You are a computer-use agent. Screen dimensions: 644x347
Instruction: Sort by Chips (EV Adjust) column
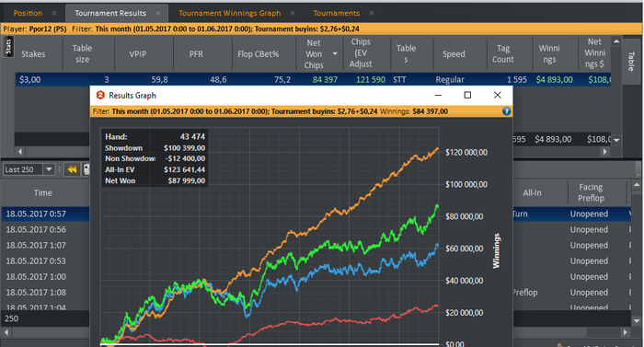[361, 53]
